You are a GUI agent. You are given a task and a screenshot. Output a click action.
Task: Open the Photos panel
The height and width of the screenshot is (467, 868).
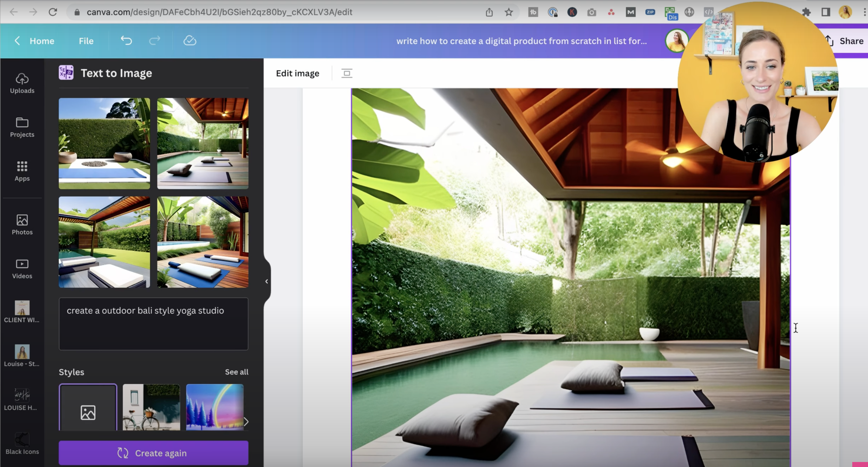22,225
